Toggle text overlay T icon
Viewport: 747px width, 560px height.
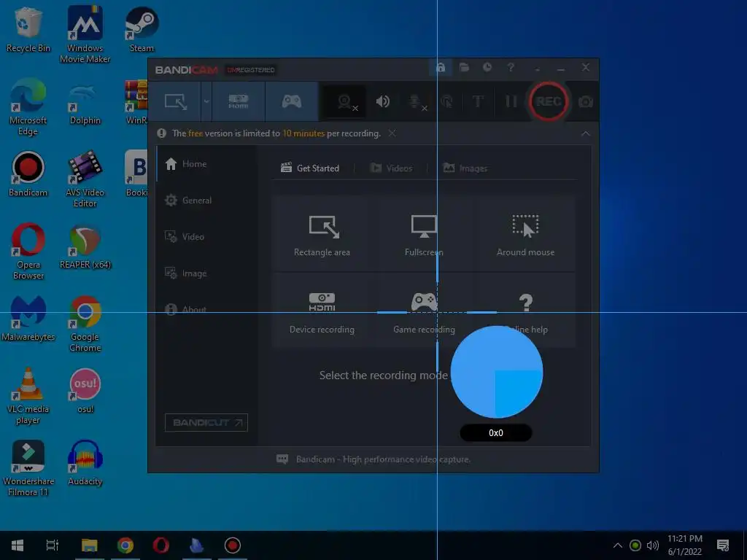tap(478, 101)
